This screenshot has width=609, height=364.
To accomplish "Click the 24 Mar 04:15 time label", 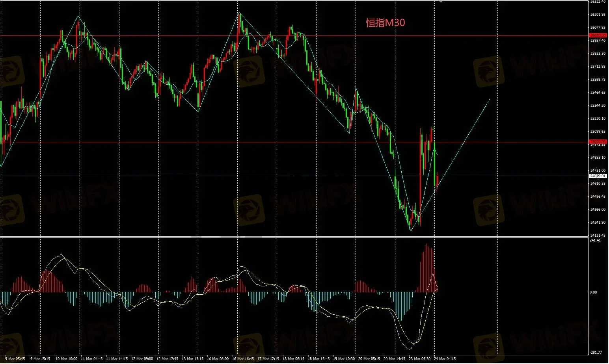I will (445, 359).
